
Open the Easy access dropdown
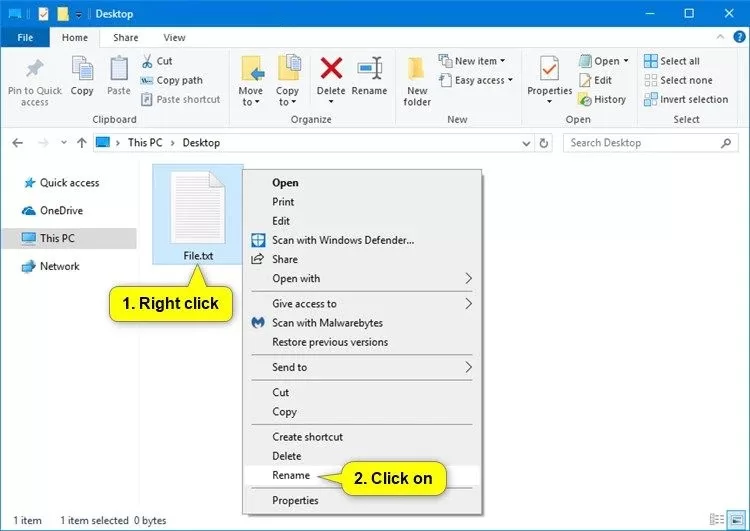476,80
